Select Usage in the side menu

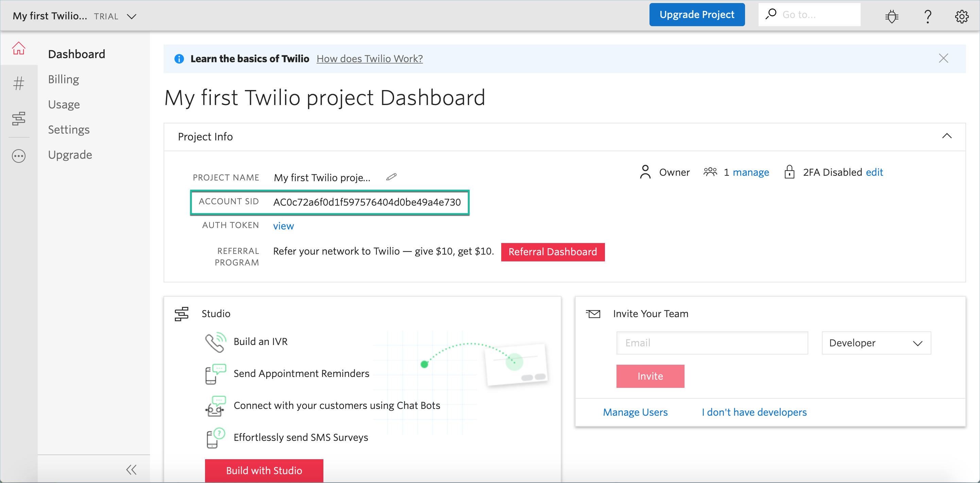click(64, 104)
